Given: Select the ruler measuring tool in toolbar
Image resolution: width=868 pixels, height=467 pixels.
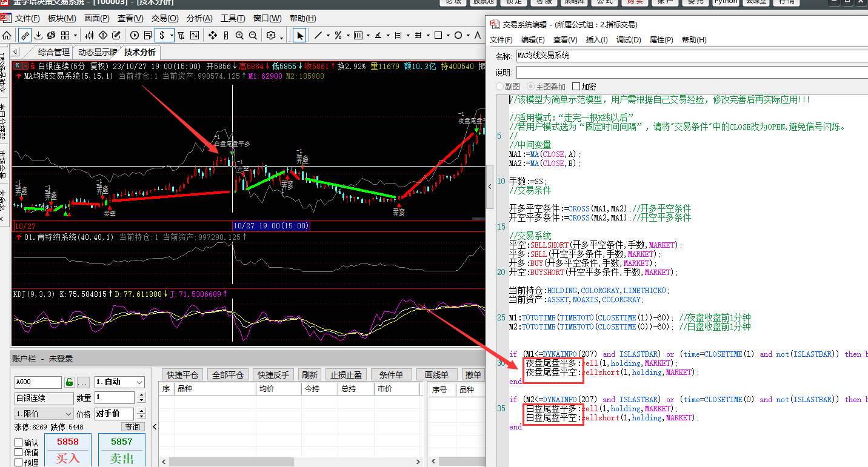Looking at the screenshot, I should 25,35.
